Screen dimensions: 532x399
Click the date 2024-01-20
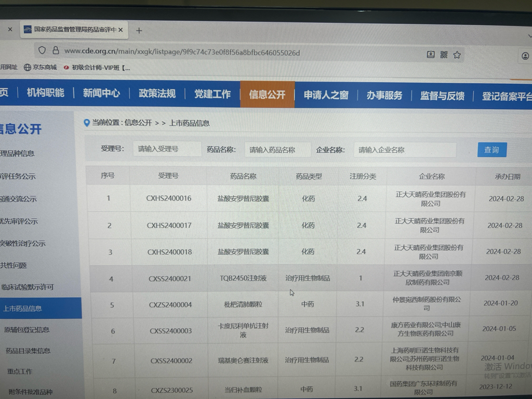(500, 303)
